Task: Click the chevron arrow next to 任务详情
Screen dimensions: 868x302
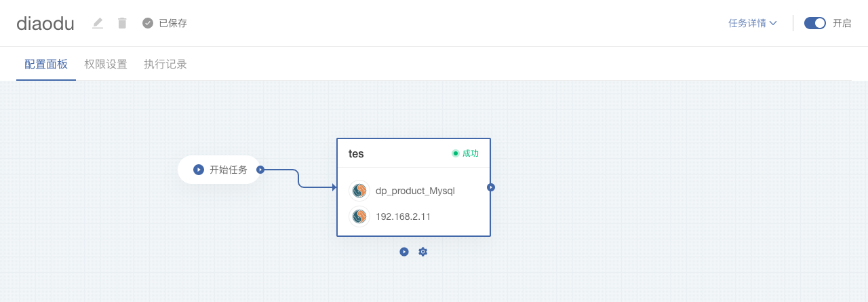Action: pyautogui.click(x=773, y=23)
